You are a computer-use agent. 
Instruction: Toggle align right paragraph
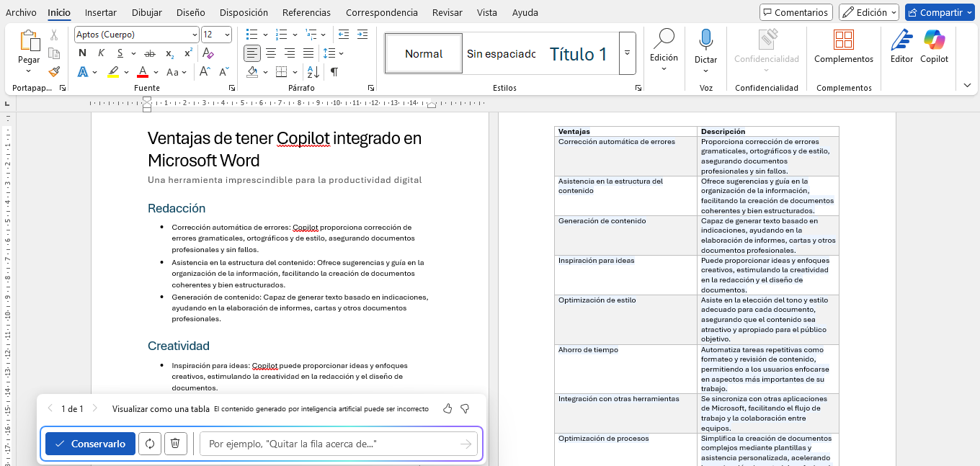290,53
